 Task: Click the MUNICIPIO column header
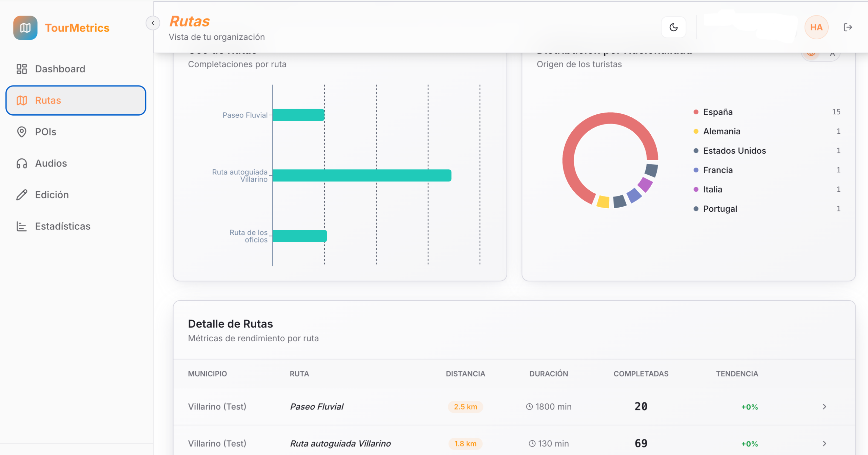(208, 374)
